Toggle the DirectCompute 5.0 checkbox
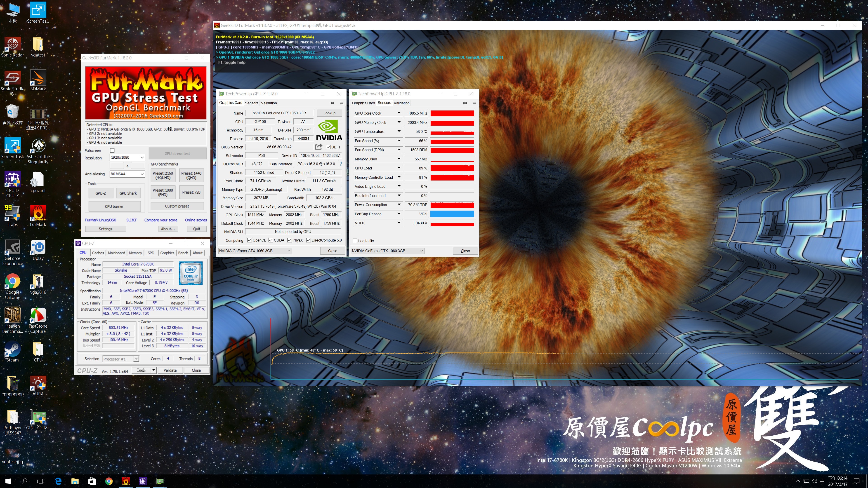Viewport: 868px width, 488px height. click(308, 240)
